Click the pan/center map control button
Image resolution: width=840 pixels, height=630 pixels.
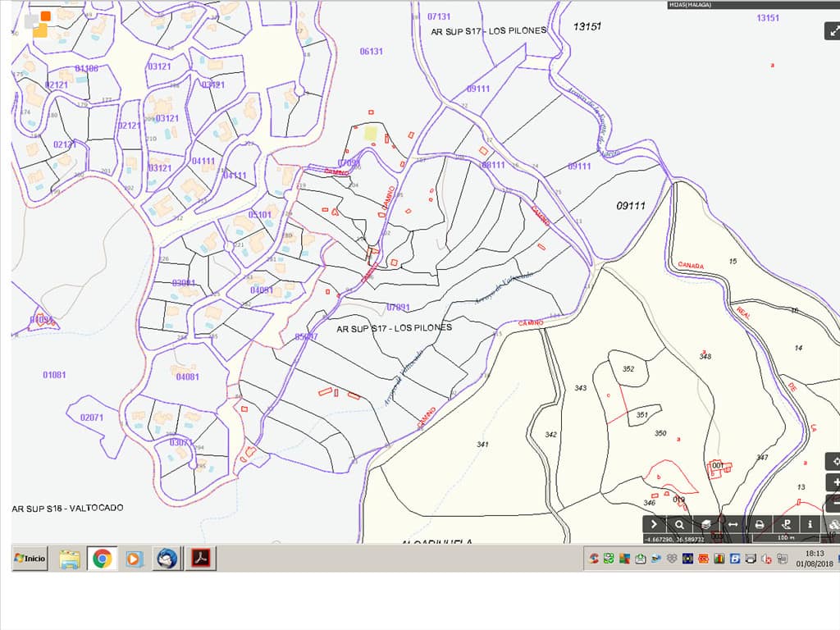coord(833,461)
